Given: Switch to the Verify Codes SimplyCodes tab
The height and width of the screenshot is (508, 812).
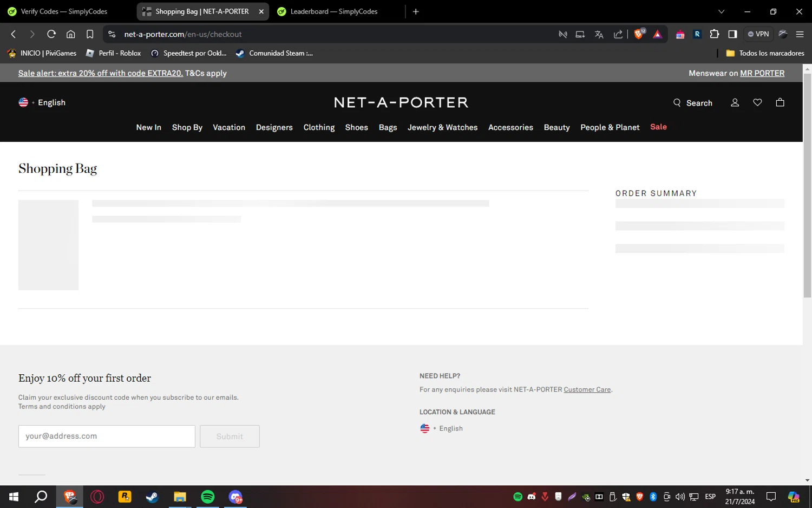Looking at the screenshot, I should (65, 11).
